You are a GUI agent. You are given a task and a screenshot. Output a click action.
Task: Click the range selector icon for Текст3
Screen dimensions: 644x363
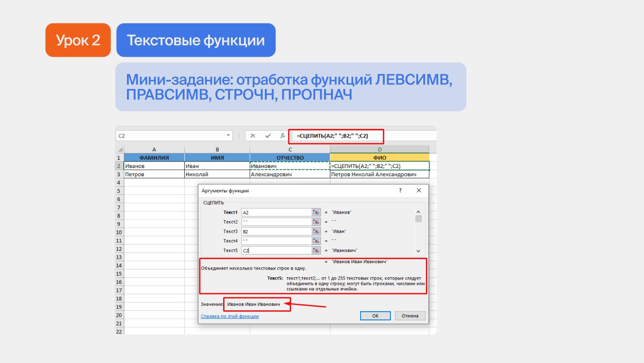(316, 231)
